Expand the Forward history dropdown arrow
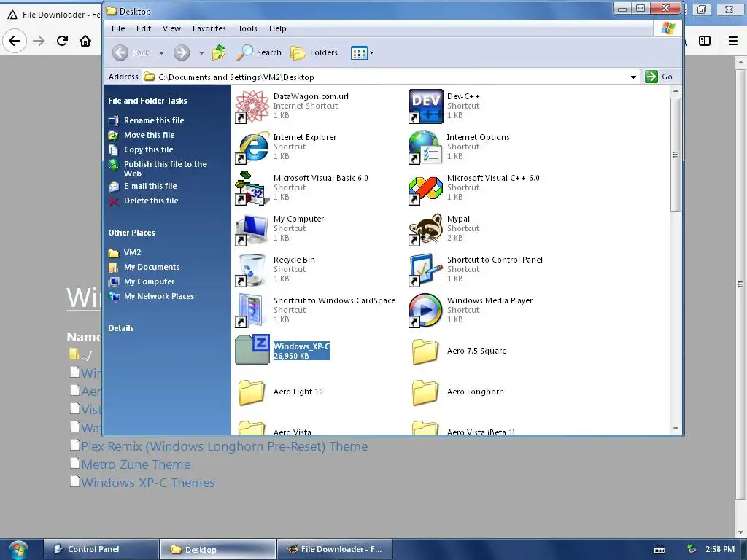This screenshot has width=747, height=560. click(x=201, y=52)
